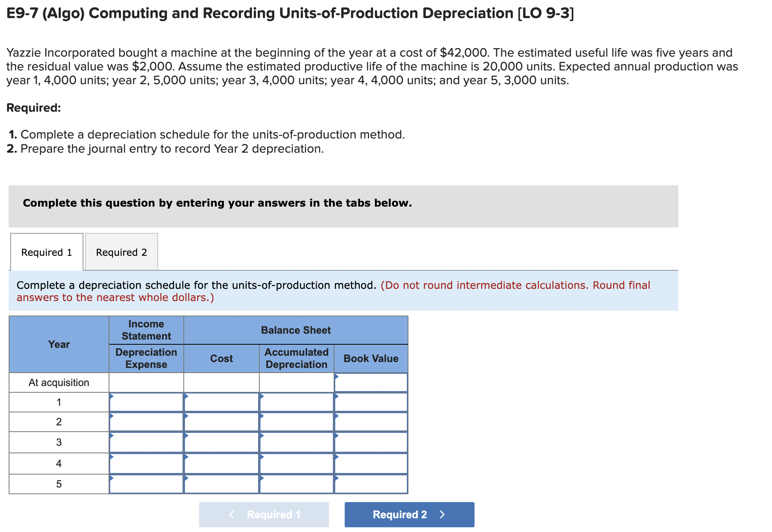Image resolution: width=772 pixels, height=532 pixels.
Task: Select Year 1 Cost cell
Action: coord(222,402)
